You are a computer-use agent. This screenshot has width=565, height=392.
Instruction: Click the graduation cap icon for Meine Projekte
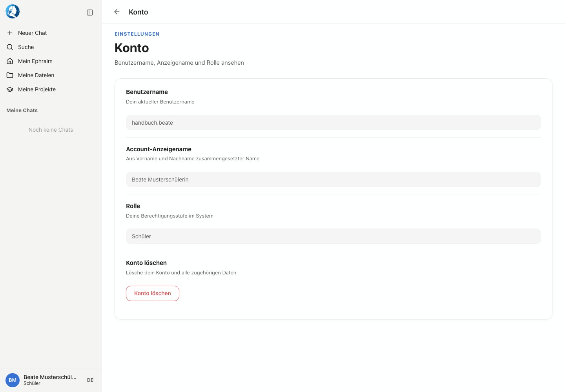pos(10,89)
